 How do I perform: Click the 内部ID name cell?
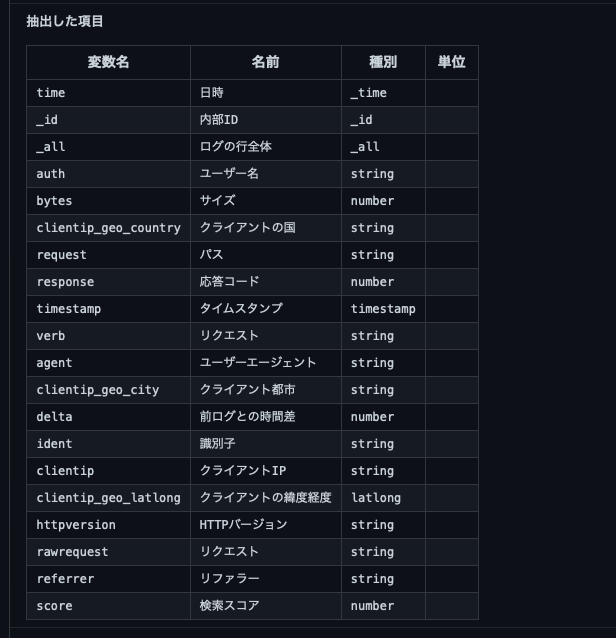(219, 120)
